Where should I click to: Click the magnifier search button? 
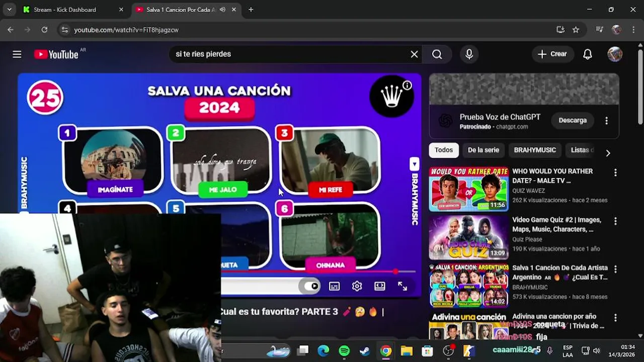(437, 54)
